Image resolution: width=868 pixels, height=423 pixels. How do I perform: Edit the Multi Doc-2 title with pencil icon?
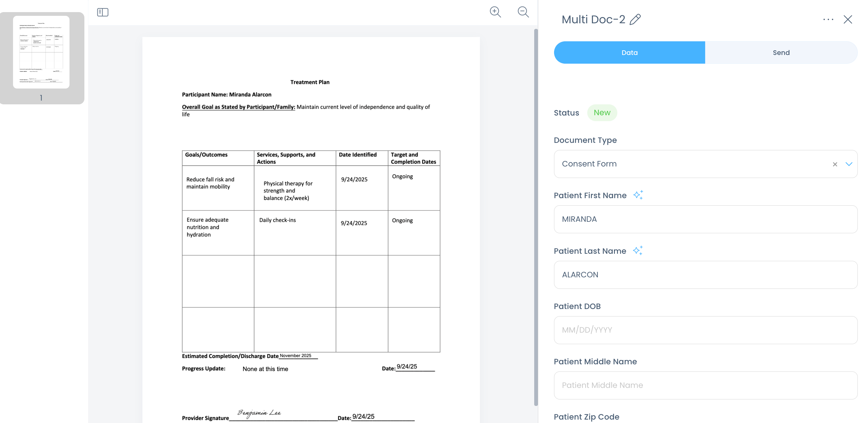[x=635, y=20]
